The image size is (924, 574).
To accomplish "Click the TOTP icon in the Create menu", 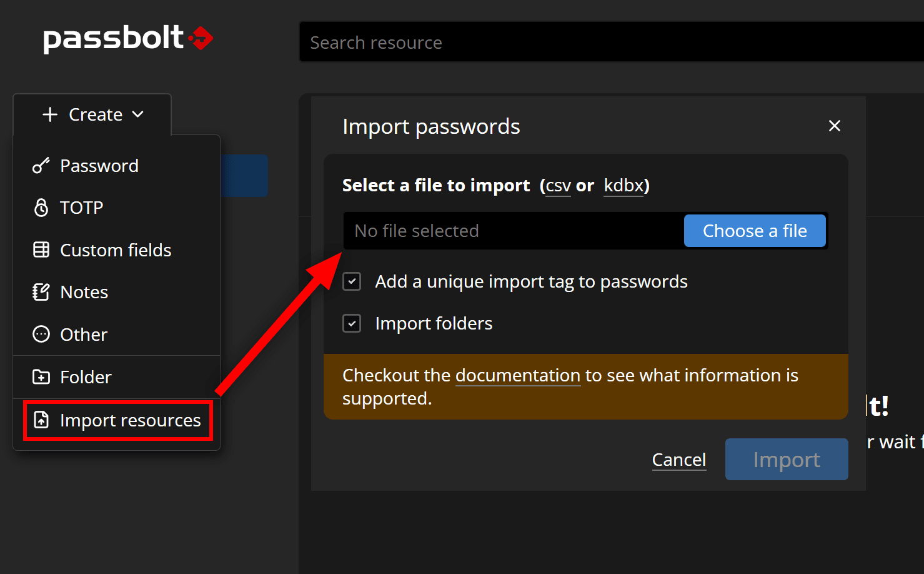I will 41,208.
